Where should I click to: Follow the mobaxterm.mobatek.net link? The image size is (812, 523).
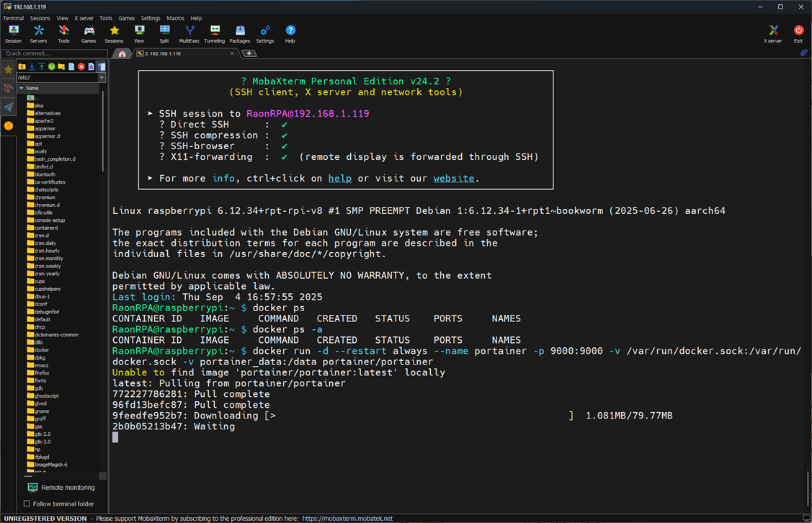[347, 519]
